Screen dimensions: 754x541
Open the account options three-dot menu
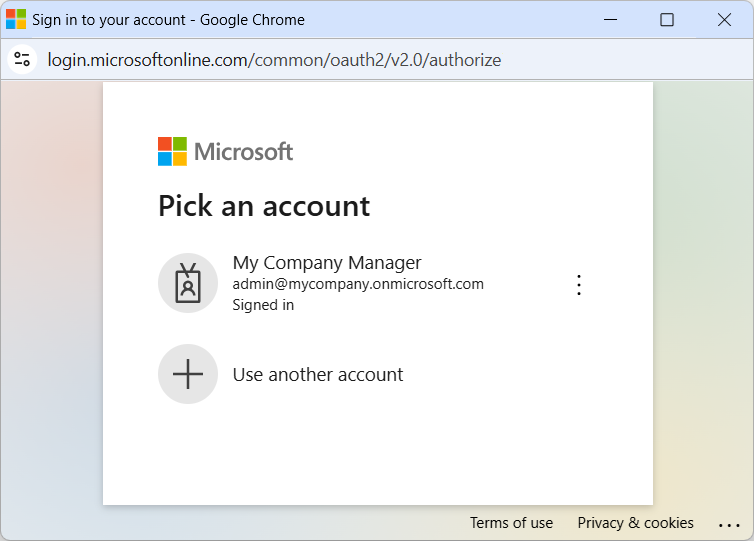pos(578,285)
